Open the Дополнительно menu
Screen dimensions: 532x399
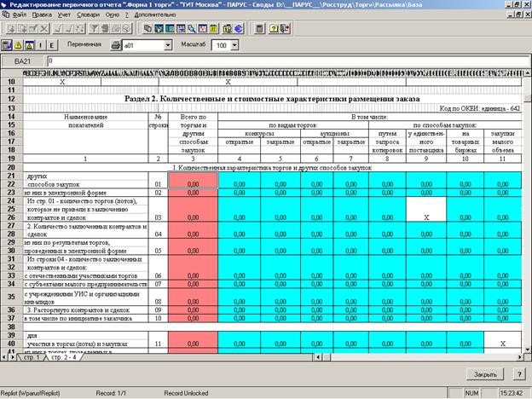coord(155,14)
